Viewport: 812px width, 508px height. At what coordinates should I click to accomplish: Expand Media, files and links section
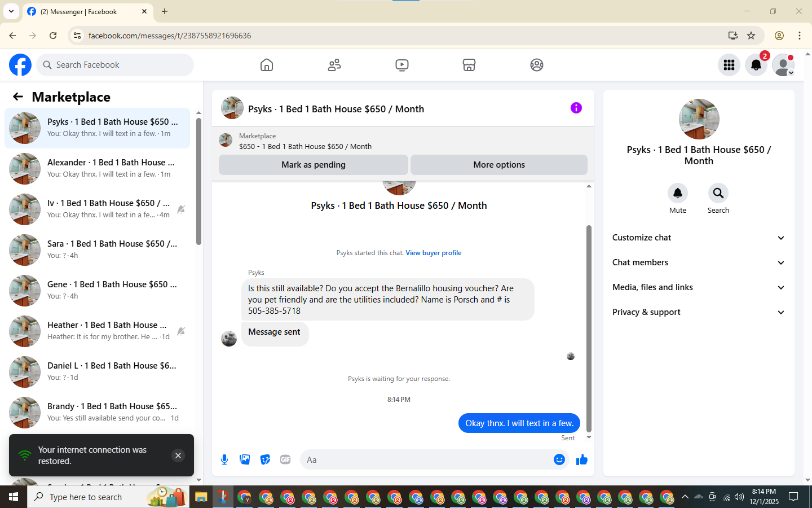pos(699,287)
